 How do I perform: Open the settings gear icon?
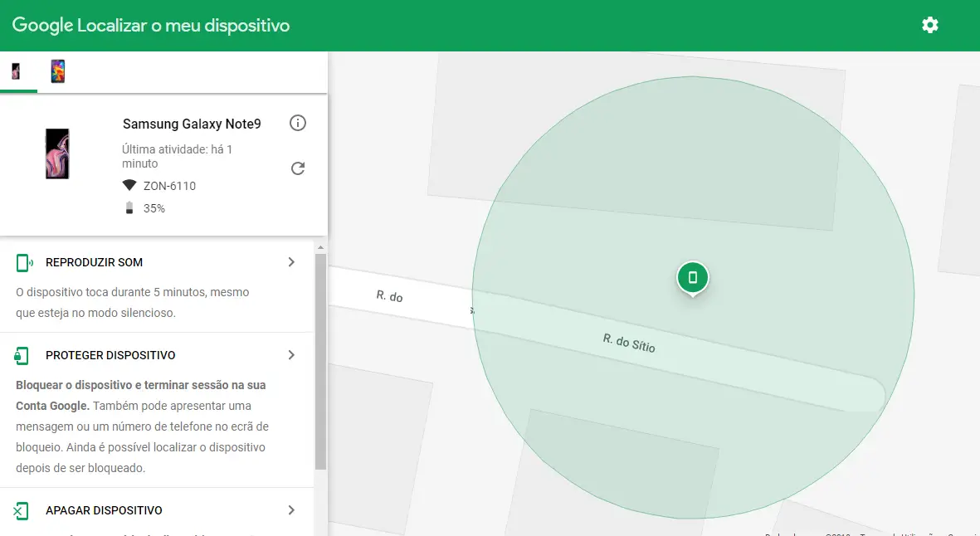click(930, 25)
